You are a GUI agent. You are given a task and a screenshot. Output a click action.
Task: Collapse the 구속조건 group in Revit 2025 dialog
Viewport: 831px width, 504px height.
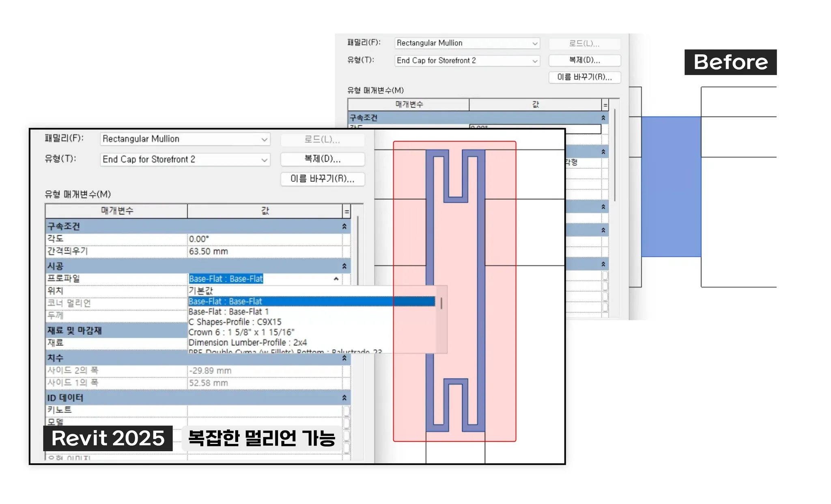(344, 226)
